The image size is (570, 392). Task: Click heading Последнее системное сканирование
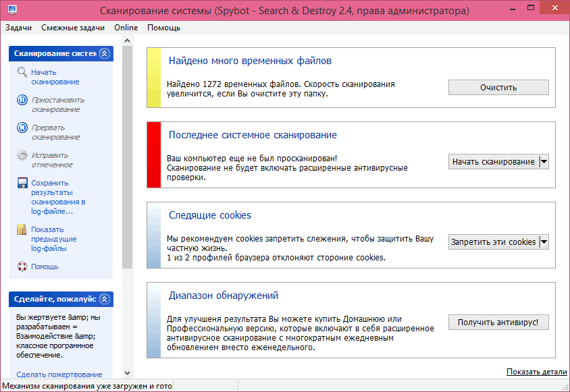pyautogui.click(x=253, y=135)
